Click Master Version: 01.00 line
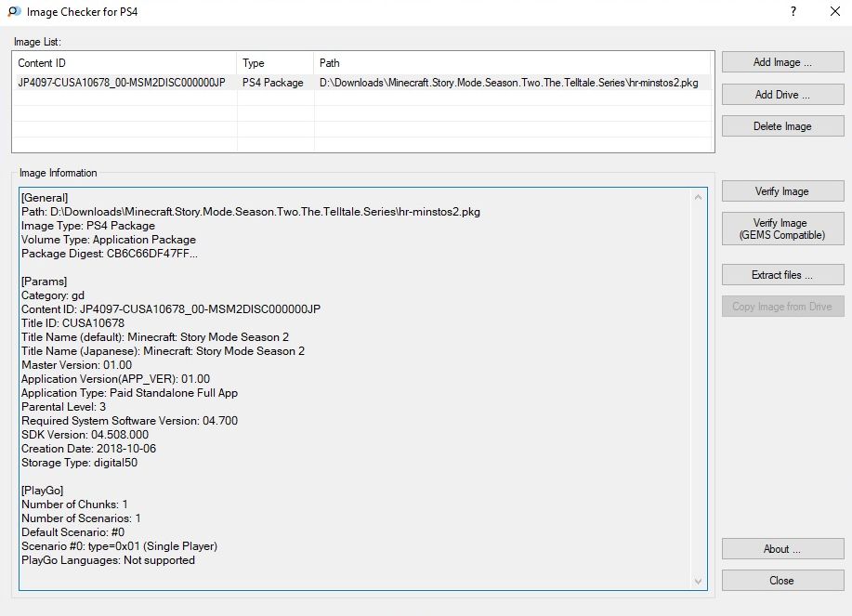 point(76,365)
